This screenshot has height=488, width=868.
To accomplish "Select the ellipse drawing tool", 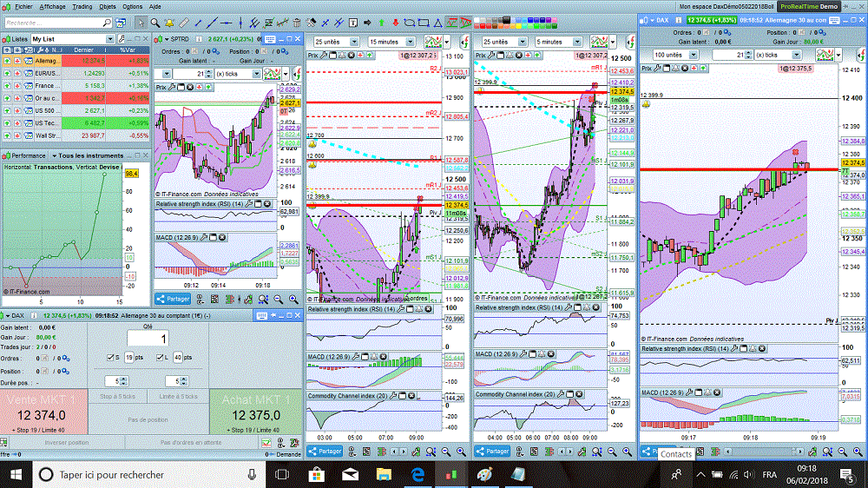I will click(x=409, y=23).
